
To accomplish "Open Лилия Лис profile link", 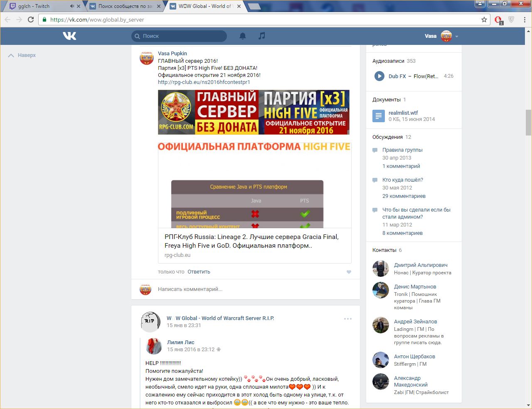I will point(181,342).
